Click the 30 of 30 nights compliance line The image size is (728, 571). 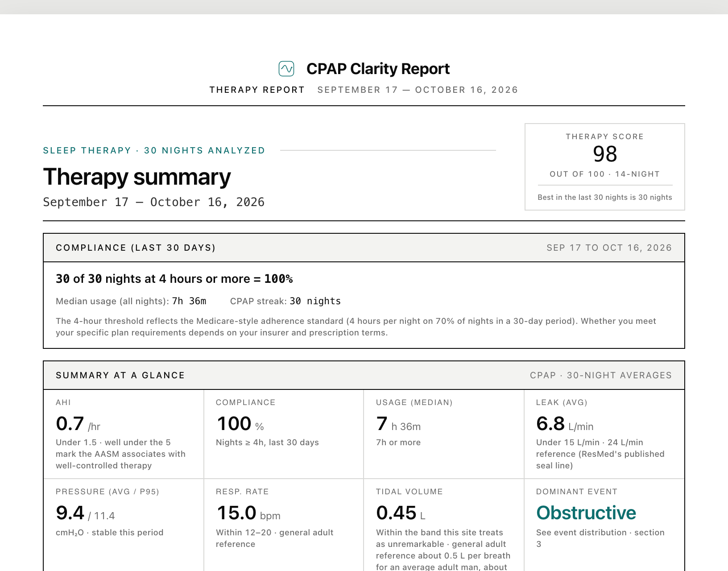coord(174,279)
